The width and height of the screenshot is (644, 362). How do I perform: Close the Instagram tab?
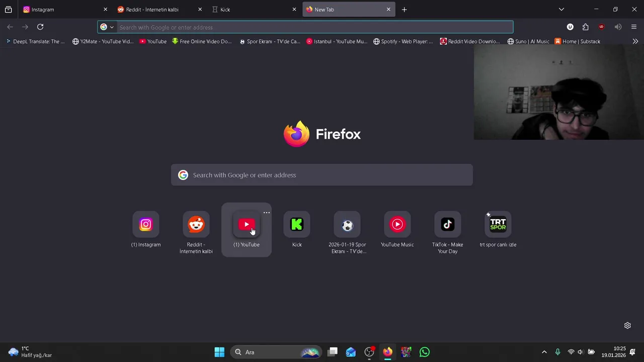(x=105, y=10)
